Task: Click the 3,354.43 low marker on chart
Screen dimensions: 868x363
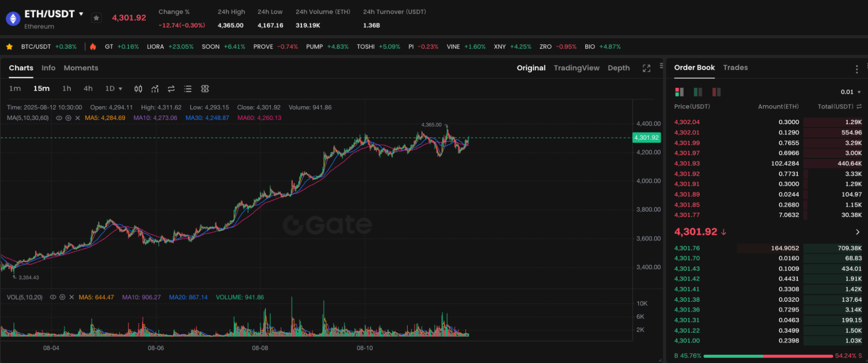Action: [29, 277]
